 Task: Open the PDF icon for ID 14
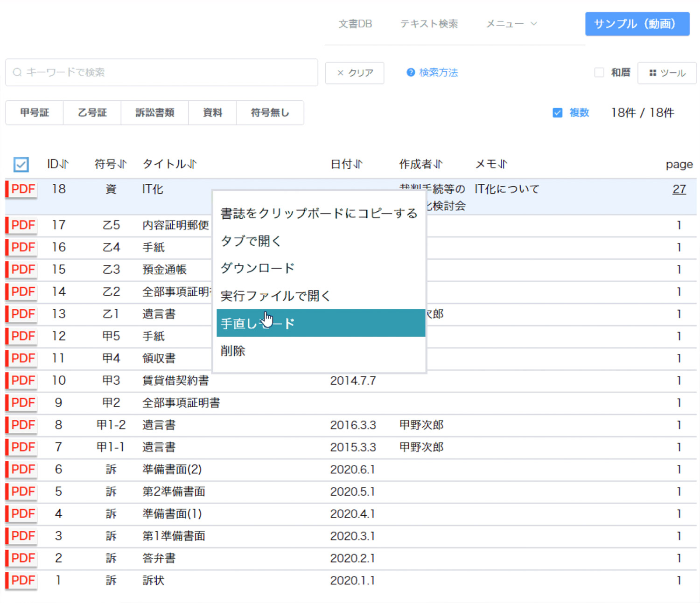pyautogui.click(x=21, y=292)
